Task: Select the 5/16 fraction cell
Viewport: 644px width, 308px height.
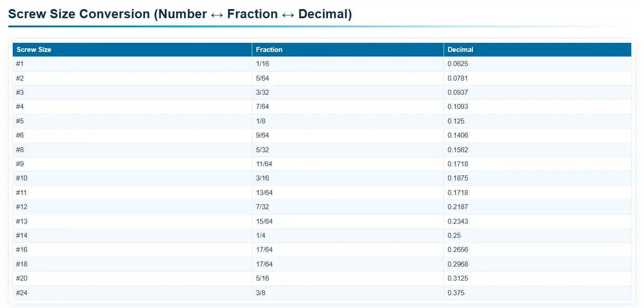Action: (262, 278)
